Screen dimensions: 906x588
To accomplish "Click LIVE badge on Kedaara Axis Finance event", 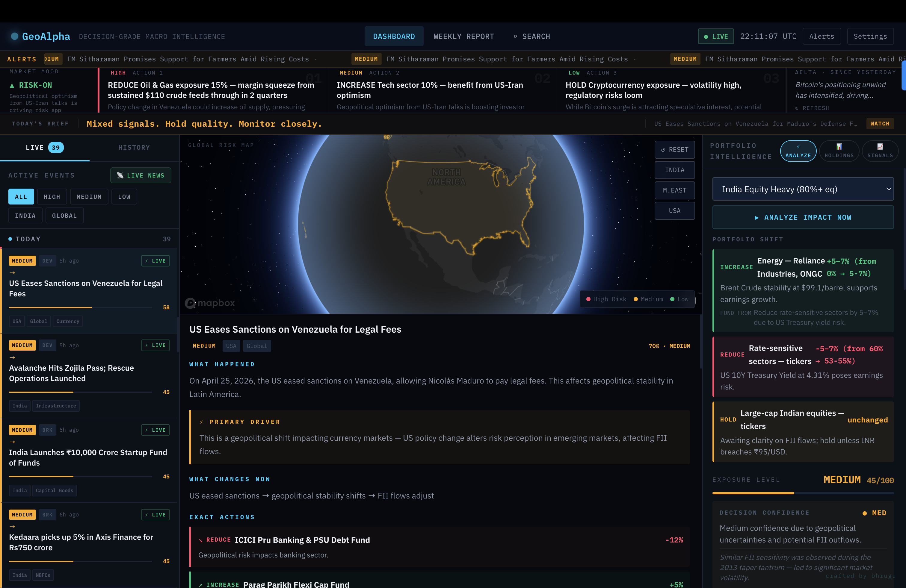I will tap(155, 515).
